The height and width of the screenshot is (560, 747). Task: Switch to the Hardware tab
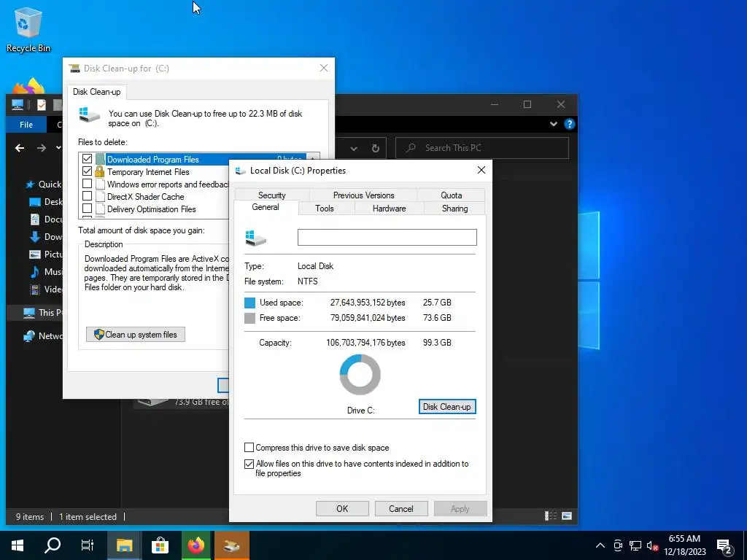coord(390,209)
